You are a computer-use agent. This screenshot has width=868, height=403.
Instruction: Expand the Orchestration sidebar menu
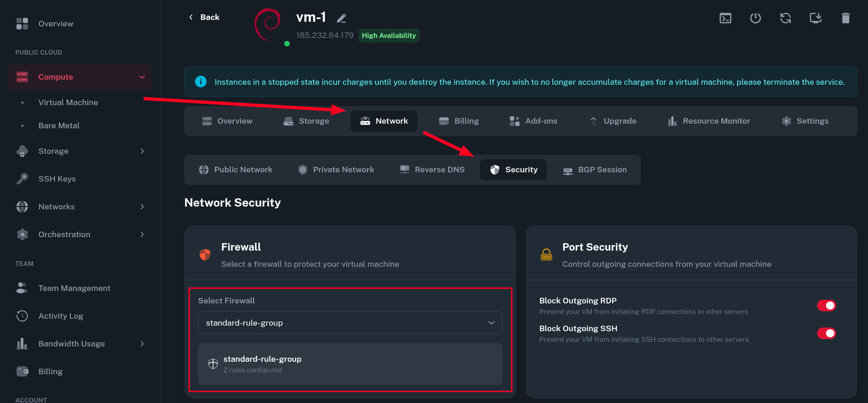[142, 234]
